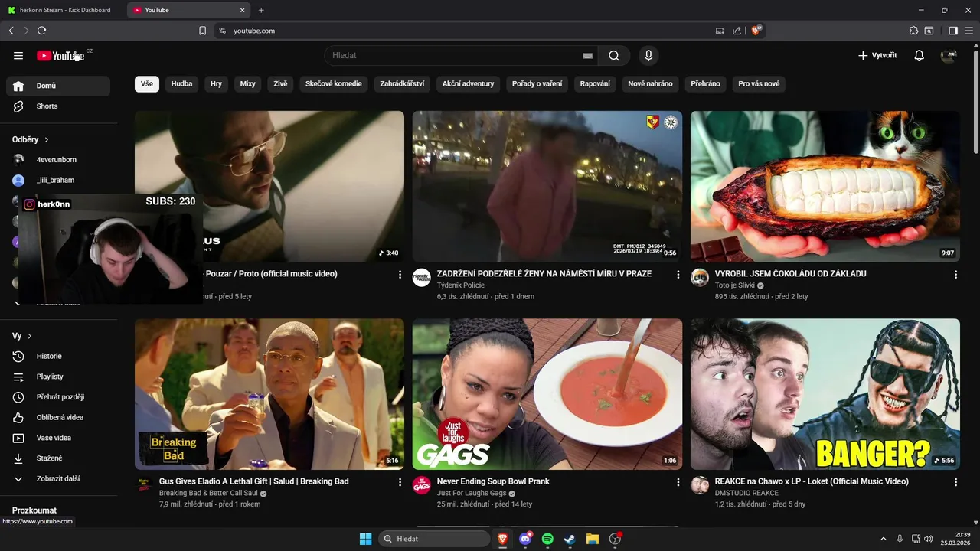Open the Just For Laughs Gags channel link
This screenshot has width=980, height=551.
[x=472, y=493]
